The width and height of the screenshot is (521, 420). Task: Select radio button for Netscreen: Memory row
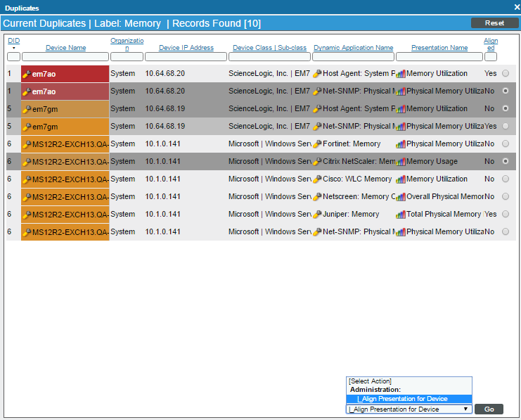(506, 196)
